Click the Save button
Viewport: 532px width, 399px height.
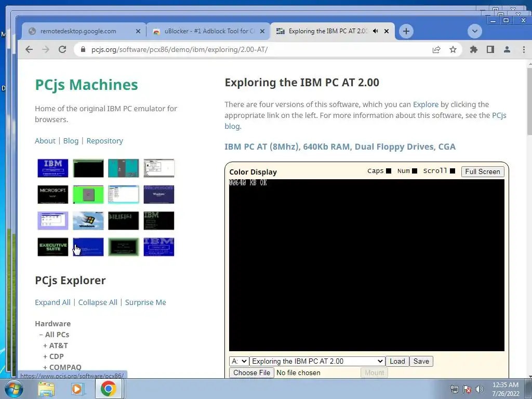point(421,362)
